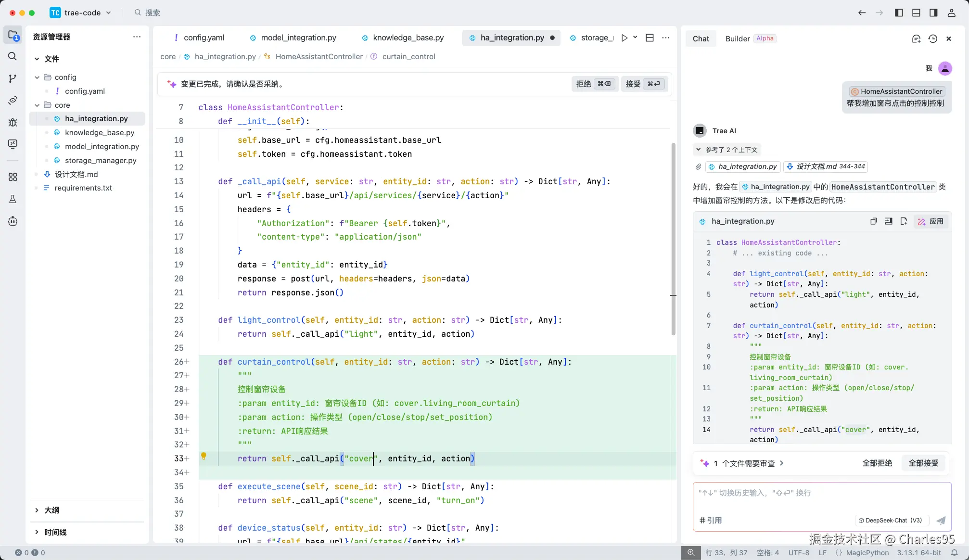Start a new chat in the AI panel
Viewport: 969px width, 560px height.
coord(917,38)
